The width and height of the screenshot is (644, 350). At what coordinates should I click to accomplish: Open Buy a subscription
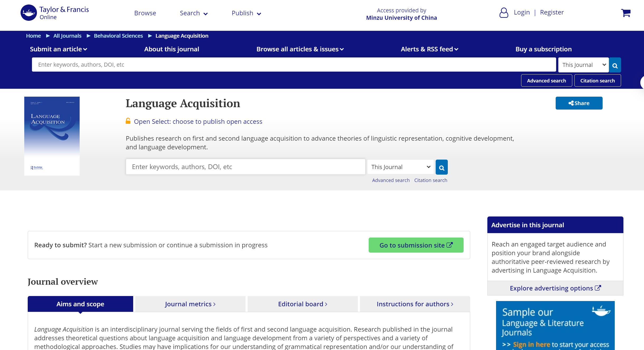(x=544, y=49)
